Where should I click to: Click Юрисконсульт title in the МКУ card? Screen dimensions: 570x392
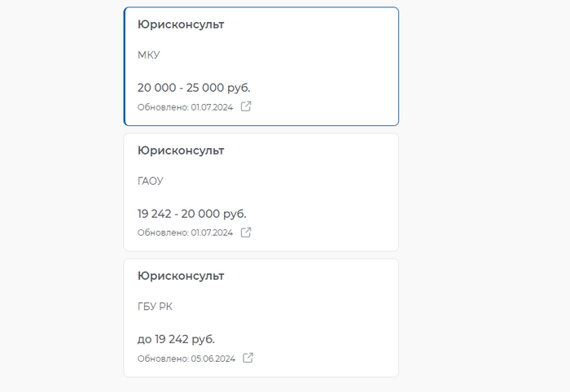[181, 24]
